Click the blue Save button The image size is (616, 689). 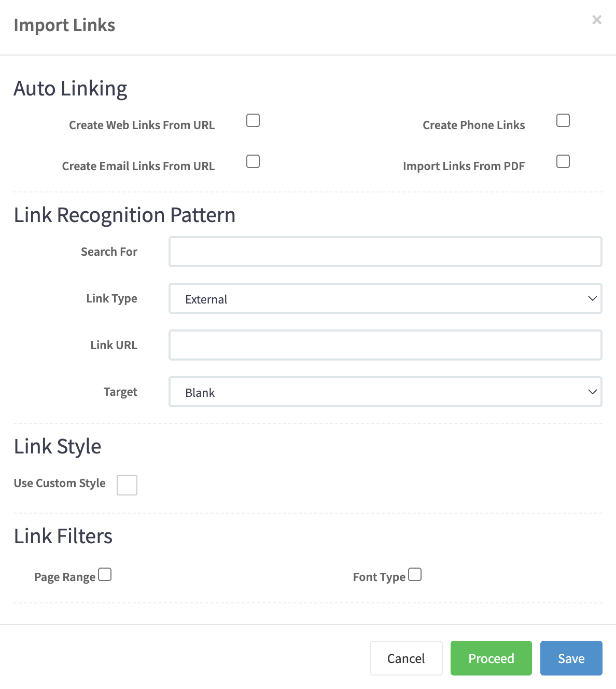click(x=571, y=658)
